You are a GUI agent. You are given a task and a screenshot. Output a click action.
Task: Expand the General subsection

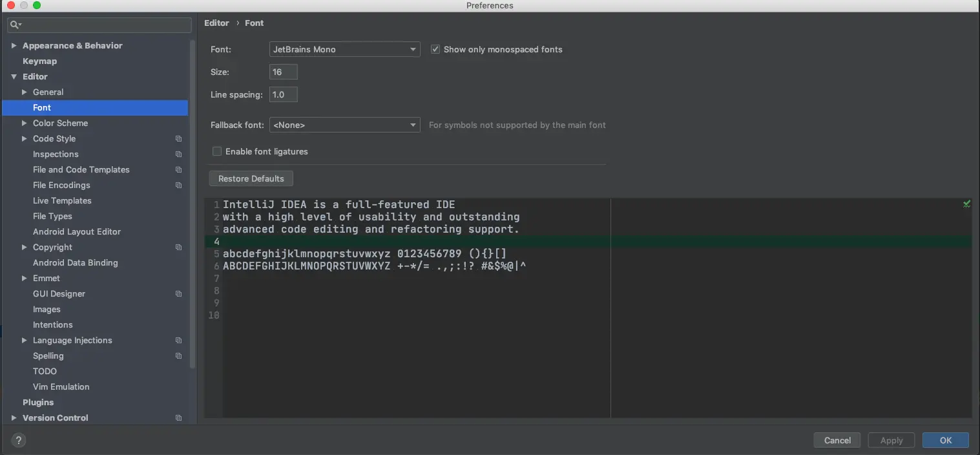(25, 92)
